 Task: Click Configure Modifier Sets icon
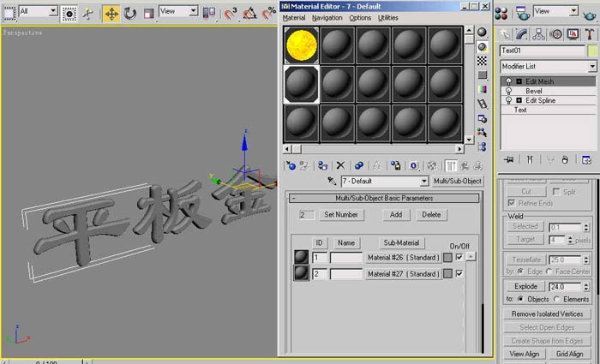pos(586,160)
